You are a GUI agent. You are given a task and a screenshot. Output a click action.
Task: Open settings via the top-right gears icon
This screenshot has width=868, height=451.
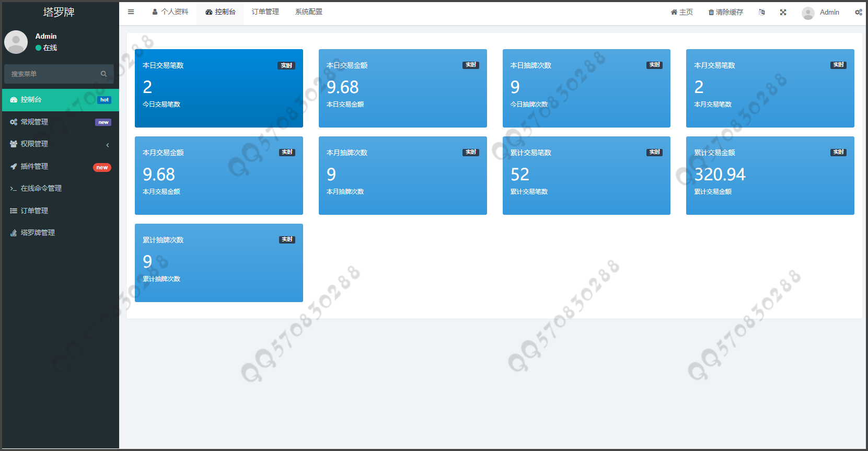(858, 13)
